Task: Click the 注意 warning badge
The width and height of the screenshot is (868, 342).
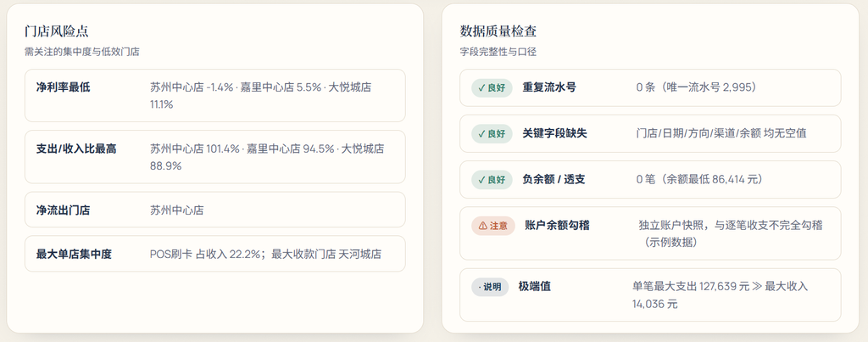Action: coord(492,226)
